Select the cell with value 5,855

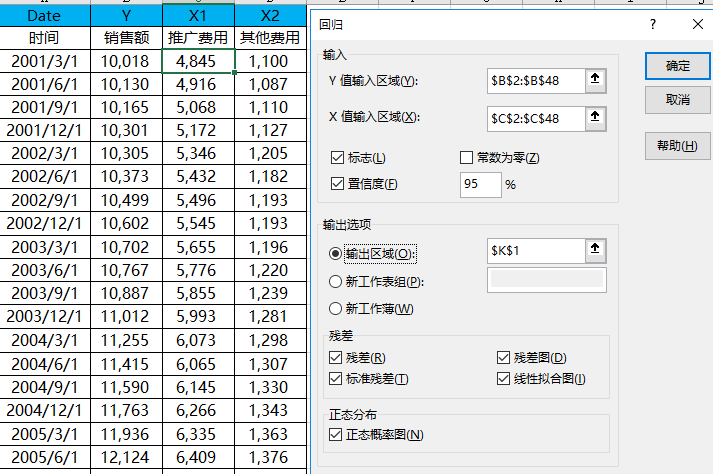(198, 293)
